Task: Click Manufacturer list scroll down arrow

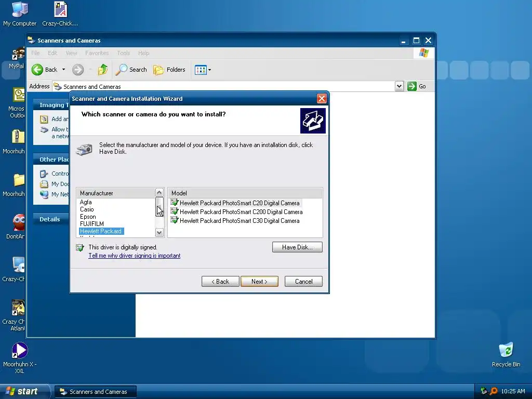Action: 159,232
